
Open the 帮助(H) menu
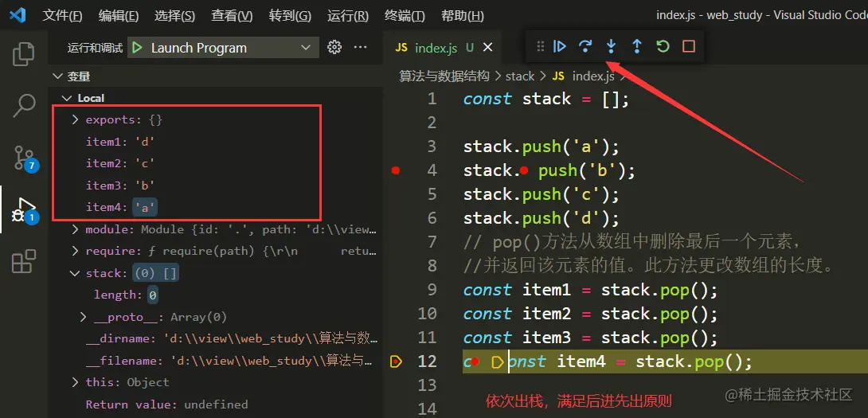[462, 15]
